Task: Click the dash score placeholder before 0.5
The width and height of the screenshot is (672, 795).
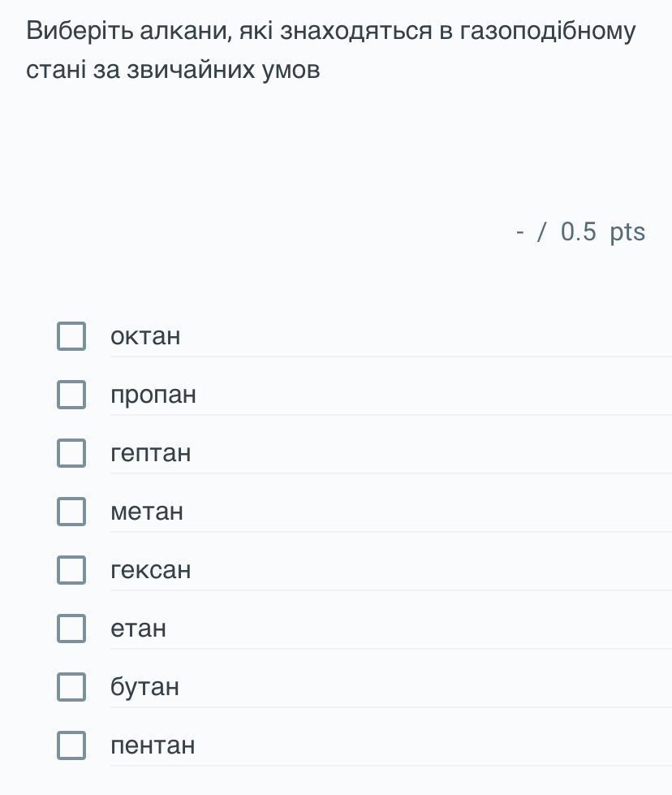Action: point(520,232)
